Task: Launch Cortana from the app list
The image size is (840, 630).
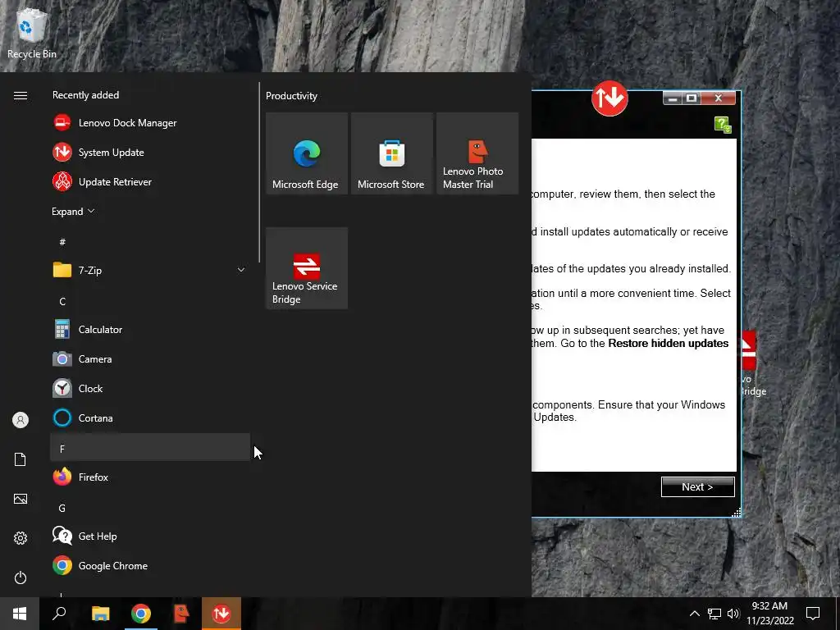Action: click(x=150, y=418)
